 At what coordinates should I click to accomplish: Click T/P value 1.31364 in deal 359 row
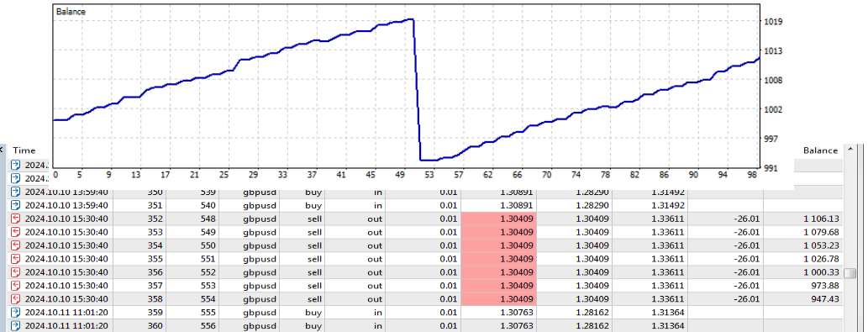tap(668, 312)
